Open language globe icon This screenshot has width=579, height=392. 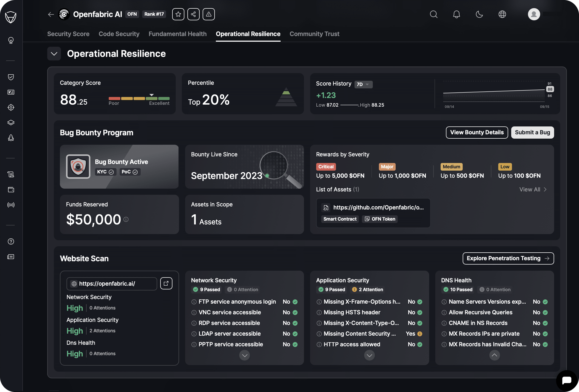[502, 14]
